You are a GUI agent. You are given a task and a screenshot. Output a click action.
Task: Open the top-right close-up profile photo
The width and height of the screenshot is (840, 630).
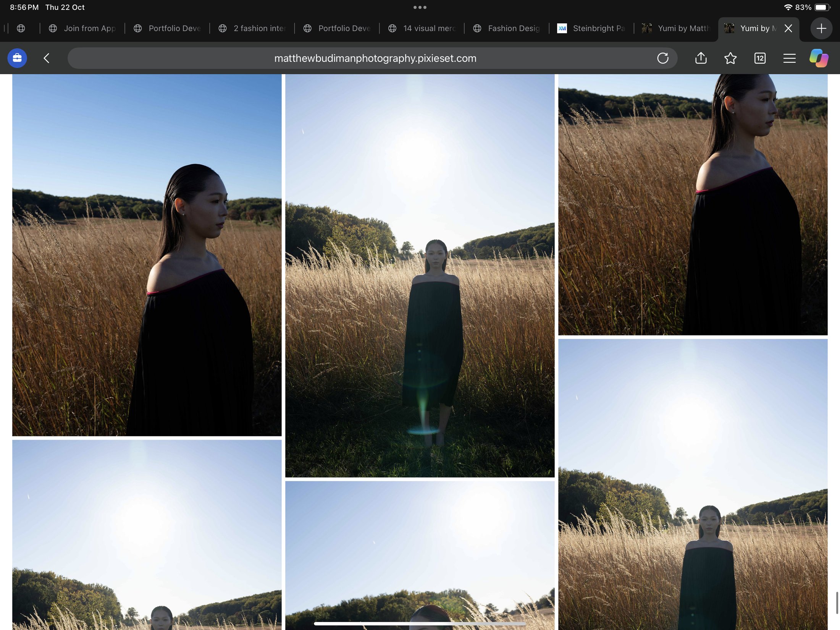693,204
